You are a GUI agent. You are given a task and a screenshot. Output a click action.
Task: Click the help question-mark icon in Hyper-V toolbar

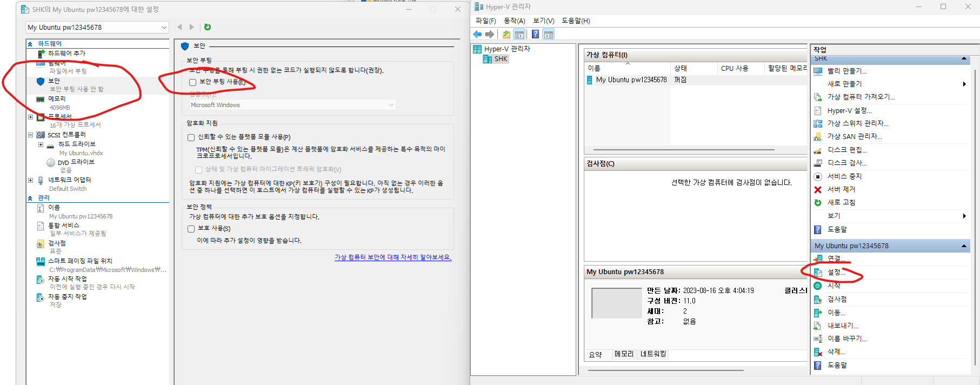tap(535, 34)
